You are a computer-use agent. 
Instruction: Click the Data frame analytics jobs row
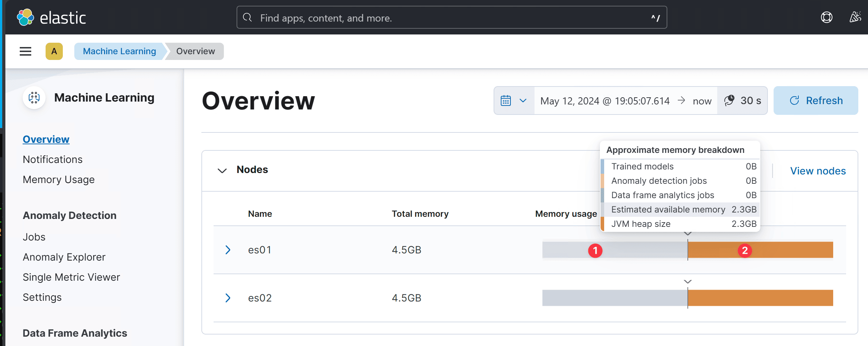coord(680,195)
